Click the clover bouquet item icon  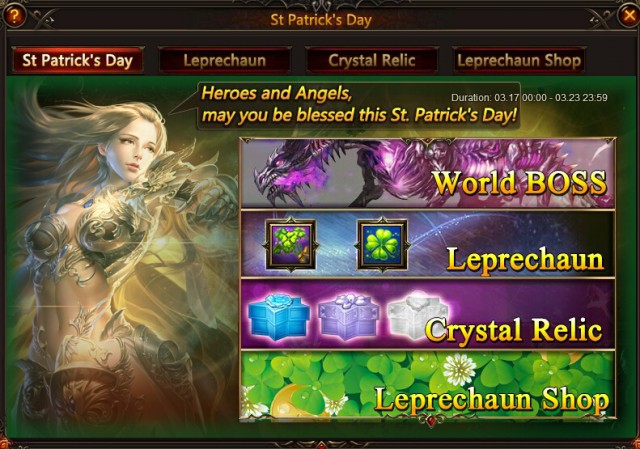click(290, 245)
